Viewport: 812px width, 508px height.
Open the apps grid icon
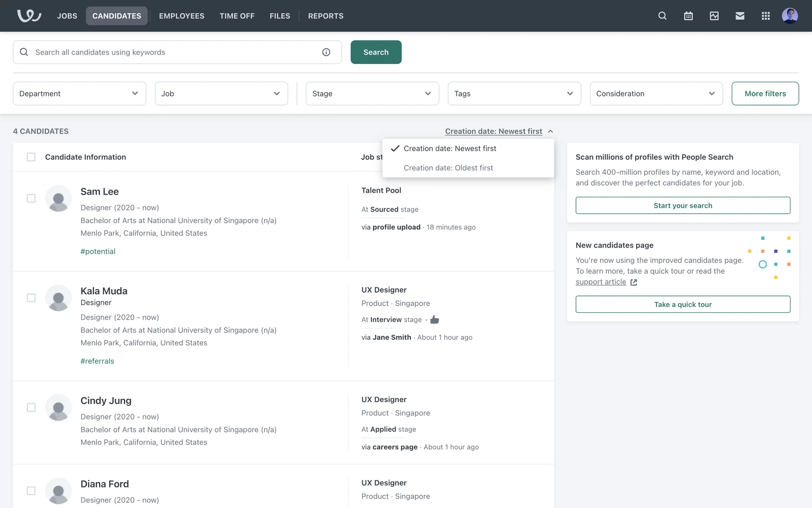point(765,16)
